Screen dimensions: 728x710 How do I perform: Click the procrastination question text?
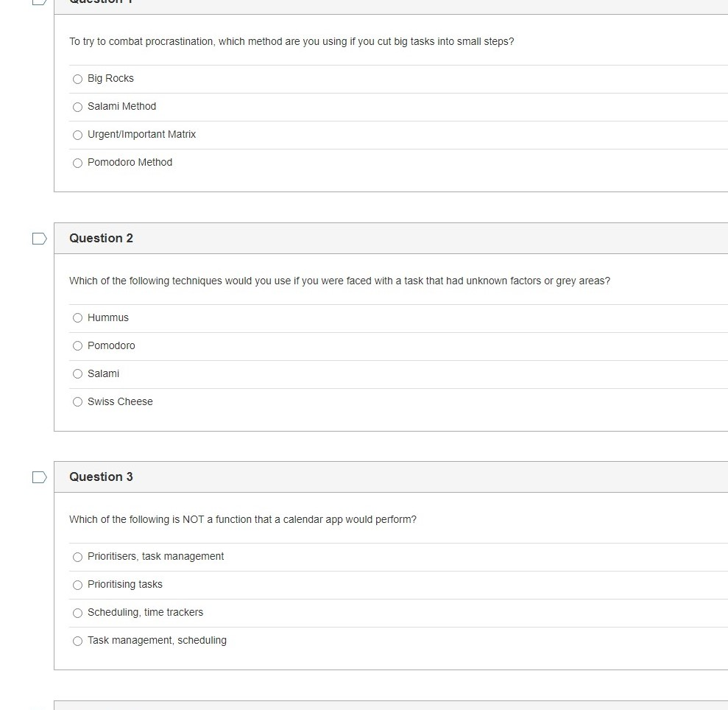click(x=291, y=41)
